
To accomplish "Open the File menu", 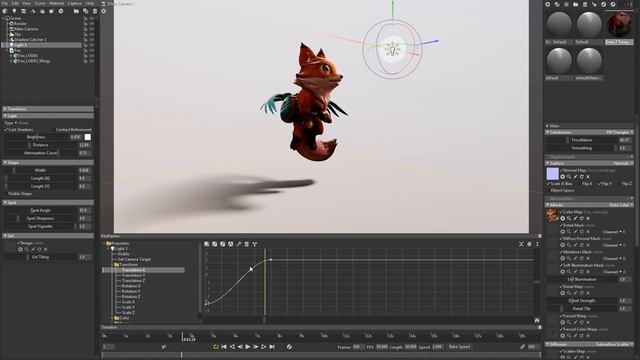I will (x=4, y=3).
